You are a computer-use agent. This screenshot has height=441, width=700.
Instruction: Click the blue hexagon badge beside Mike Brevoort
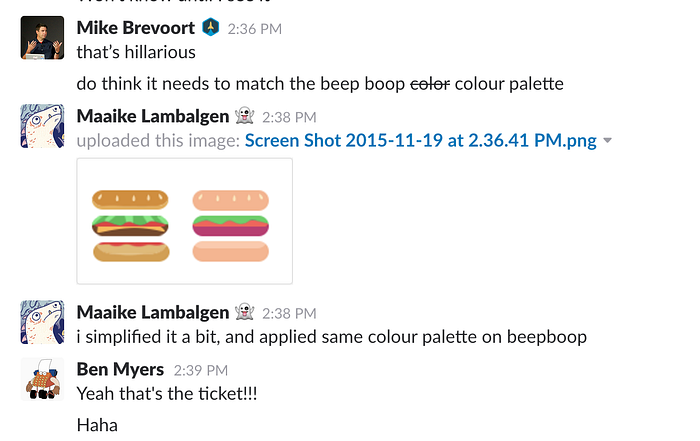211,28
